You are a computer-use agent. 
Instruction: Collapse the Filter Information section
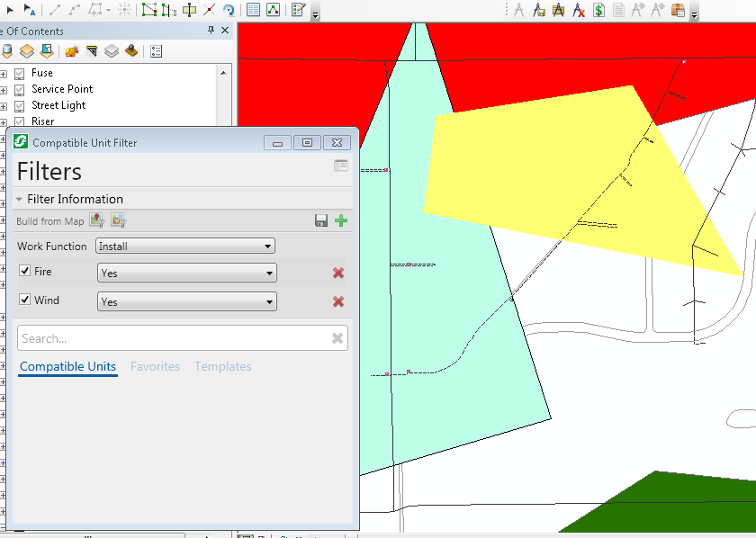pos(21,200)
